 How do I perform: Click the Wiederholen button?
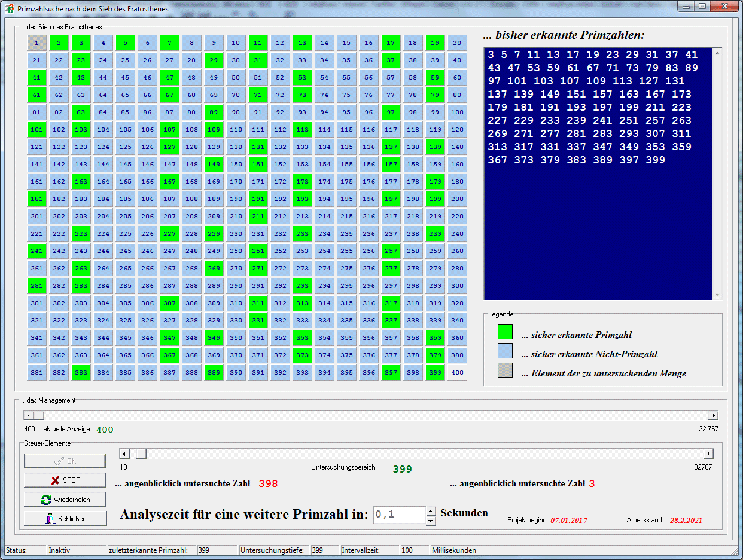pos(65,499)
